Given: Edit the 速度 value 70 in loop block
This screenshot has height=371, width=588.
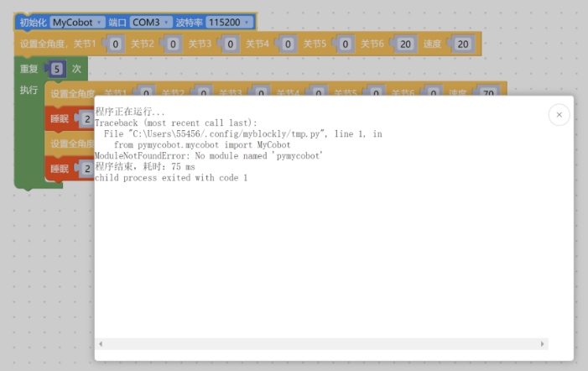Looking at the screenshot, I should coord(488,92).
